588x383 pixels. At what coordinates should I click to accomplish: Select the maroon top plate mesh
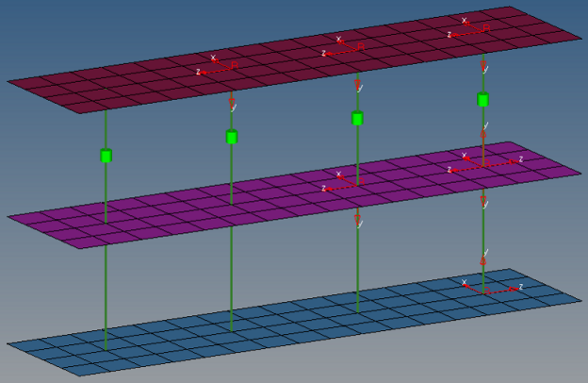[141, 85]
